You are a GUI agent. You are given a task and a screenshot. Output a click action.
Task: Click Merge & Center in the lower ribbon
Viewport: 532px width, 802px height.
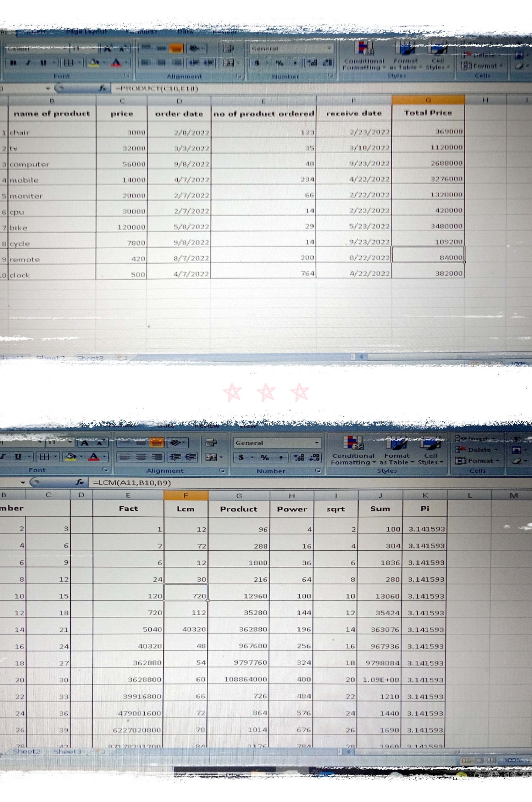click(x=211, y=457)
